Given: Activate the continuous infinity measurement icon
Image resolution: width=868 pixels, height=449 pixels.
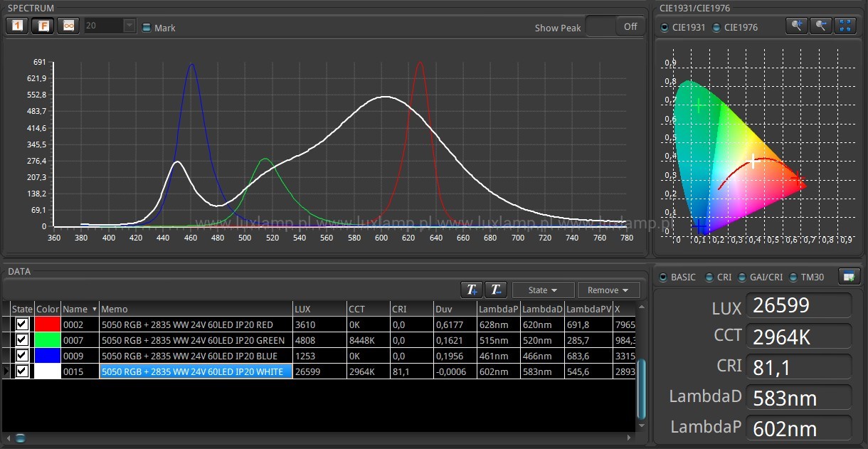Looking at the screenshot, I should pyautogui.click(x=68, y=26).
